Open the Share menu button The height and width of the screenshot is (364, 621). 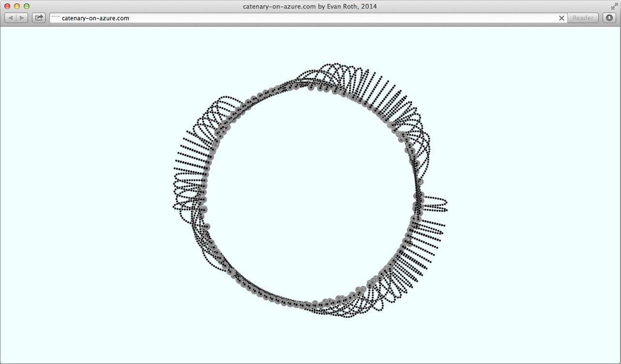coord(39,18)
